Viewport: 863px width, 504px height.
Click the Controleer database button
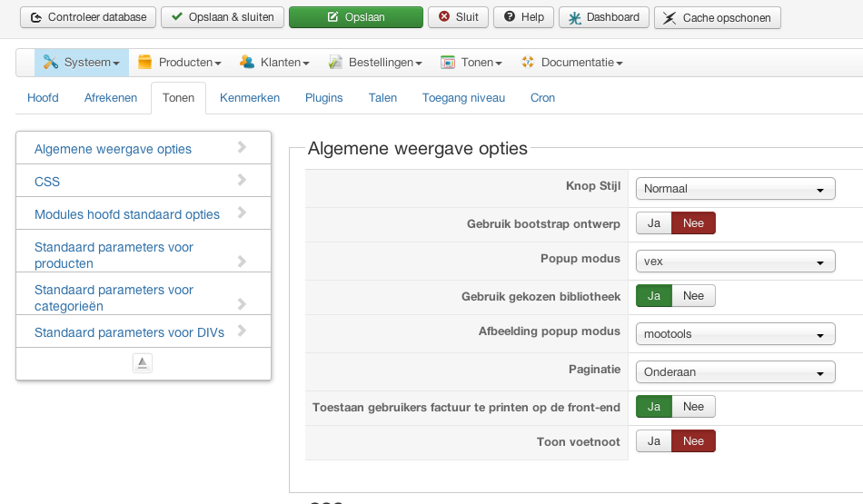[88, 17]
